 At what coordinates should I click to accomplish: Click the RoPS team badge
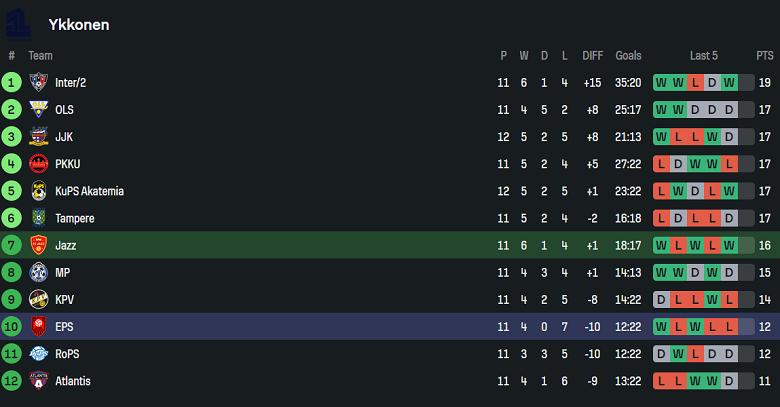[39, 353]
